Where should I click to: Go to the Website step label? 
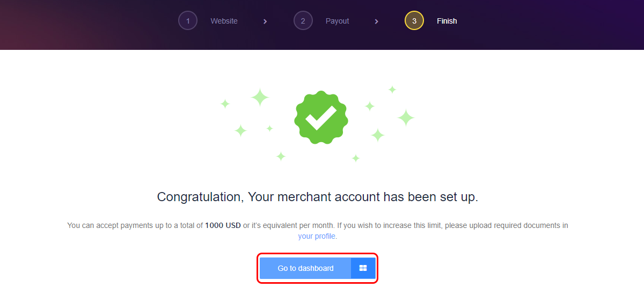(224, 21)
